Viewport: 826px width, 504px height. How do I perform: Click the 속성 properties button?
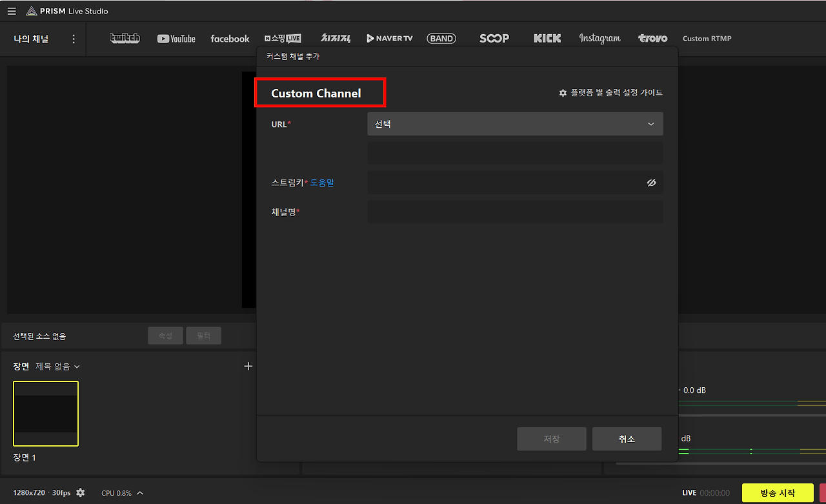click(x=165, y=336)
